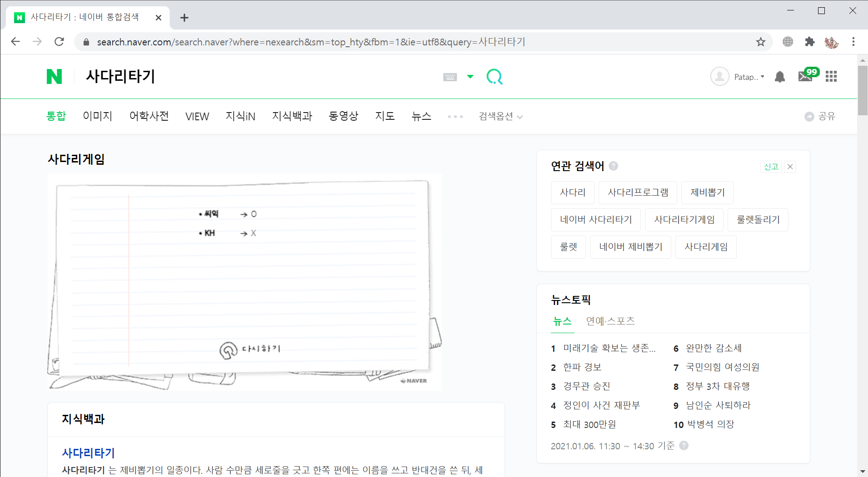Switch to the 어학사전 tab
The width and height of the screenshot is (868, 477).
tap(149, 116)
